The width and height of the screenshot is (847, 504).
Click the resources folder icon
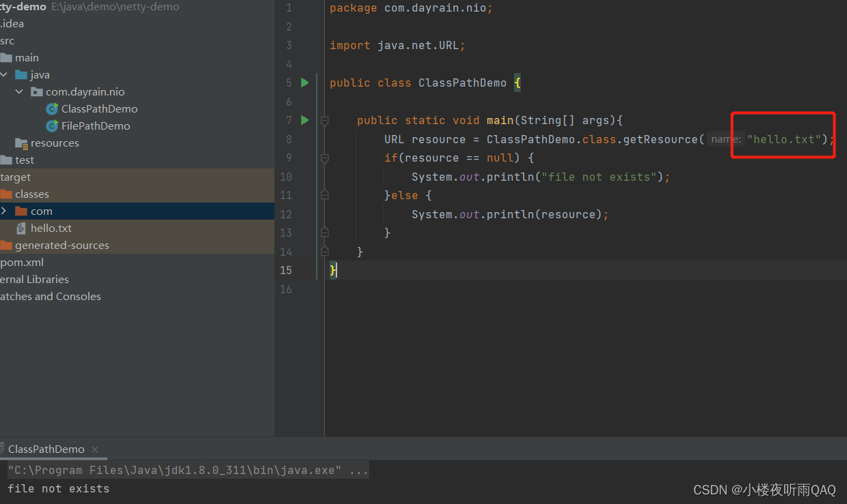tap(21, 143)
